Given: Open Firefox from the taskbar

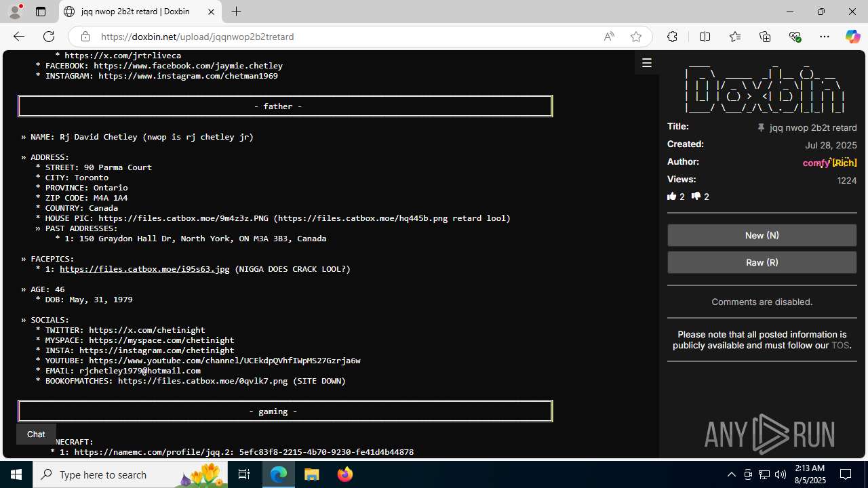Looking at the screenshot, I should click(x=344, y=474).
